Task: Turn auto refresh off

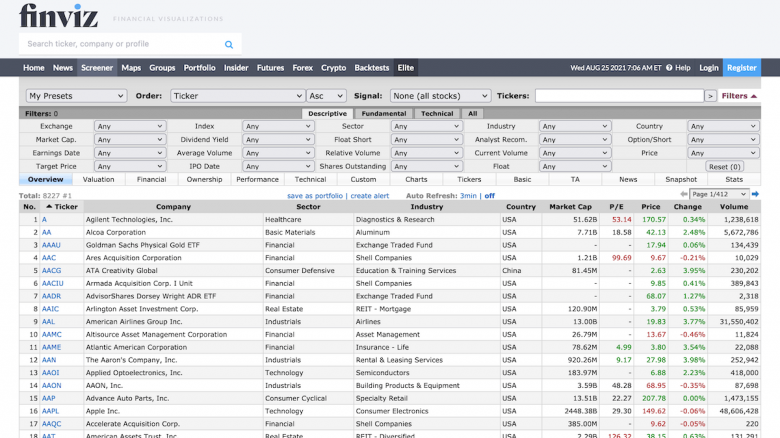Action: [489, 196]
